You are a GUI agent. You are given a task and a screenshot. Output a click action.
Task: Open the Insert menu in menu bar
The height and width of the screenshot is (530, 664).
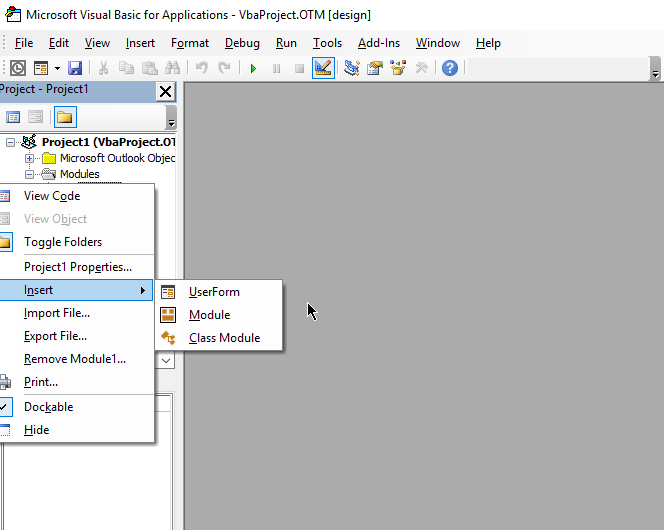(140, 43)
